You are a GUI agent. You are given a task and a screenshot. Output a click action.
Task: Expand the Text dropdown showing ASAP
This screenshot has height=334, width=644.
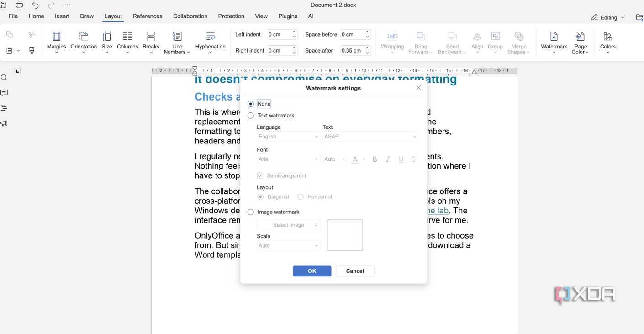click(370, 137)
